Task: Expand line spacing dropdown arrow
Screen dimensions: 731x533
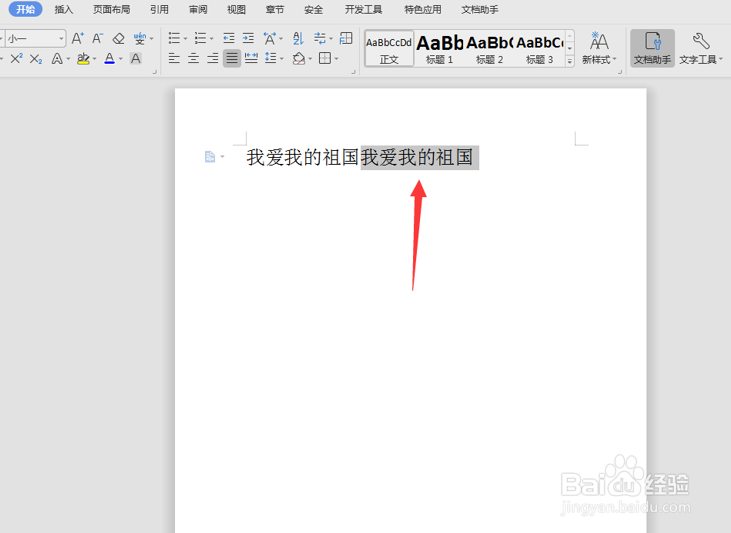Action: click(282, 59)
